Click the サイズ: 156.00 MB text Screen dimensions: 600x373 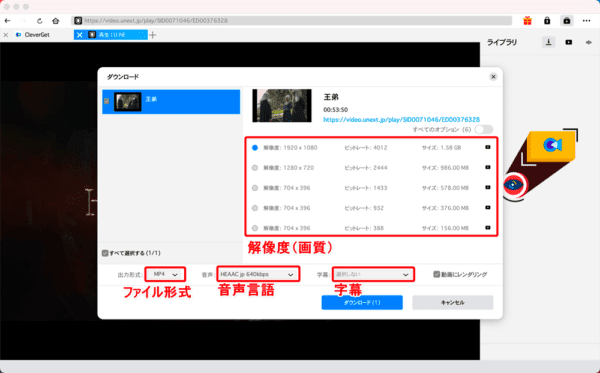click(x=445, y=228)
